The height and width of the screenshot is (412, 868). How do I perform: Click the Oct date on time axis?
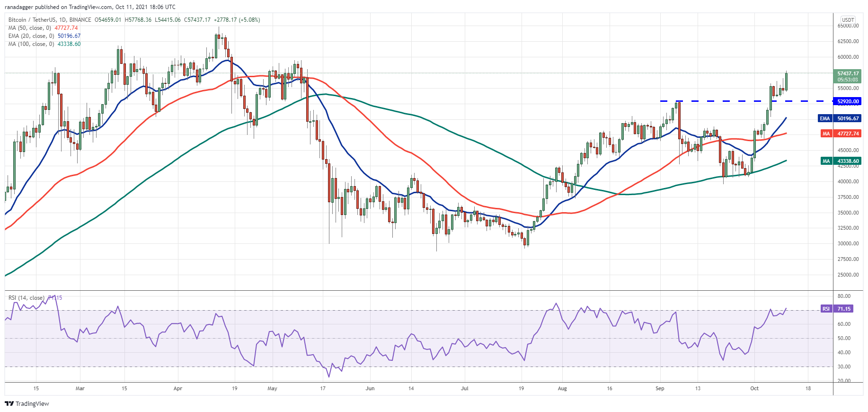click(x=754, y=388)
